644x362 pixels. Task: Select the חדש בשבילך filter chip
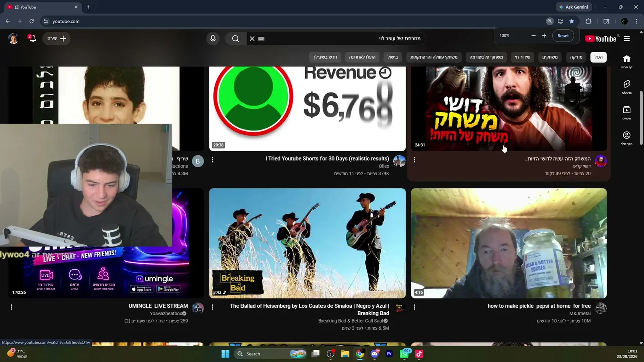325,57
